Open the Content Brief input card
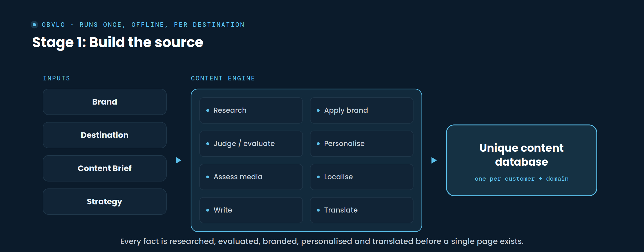Viewport: 644px width, 252px height. tap(105, 168)
